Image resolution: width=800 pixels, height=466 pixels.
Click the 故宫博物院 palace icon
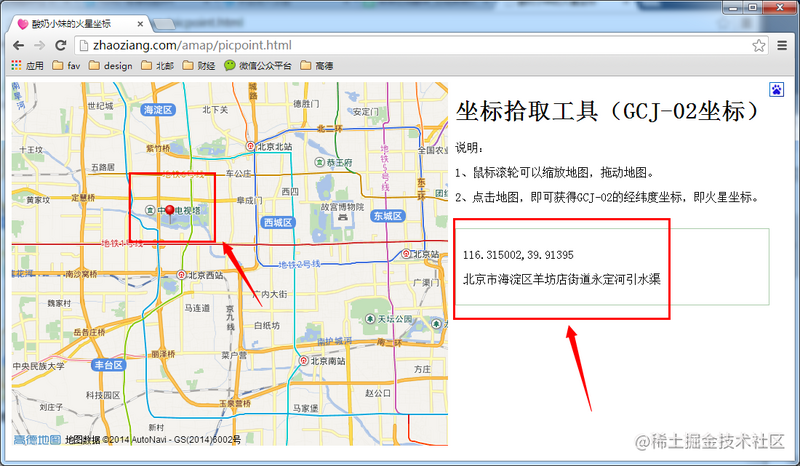point(343,218)
